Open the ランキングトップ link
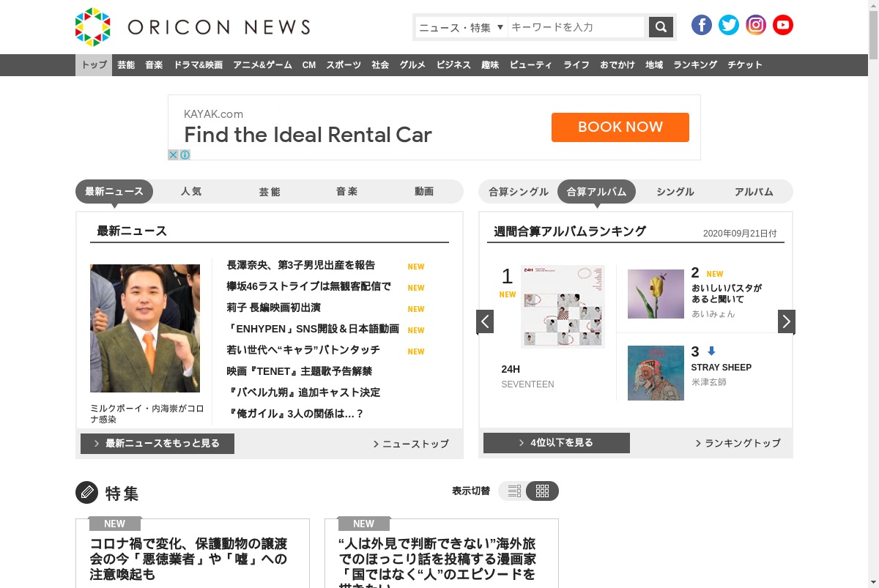The width and height of the screenshot is (879, 588). (x=738, y=443)
